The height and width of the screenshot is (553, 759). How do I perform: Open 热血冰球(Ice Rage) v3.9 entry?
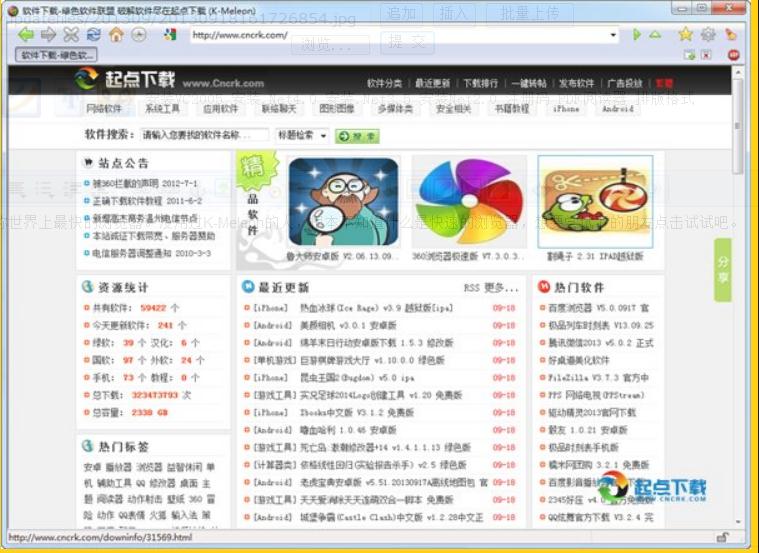point(376,308)
